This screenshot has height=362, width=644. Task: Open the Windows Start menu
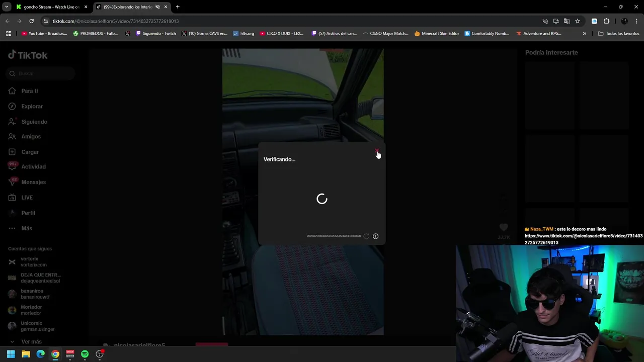11,354
